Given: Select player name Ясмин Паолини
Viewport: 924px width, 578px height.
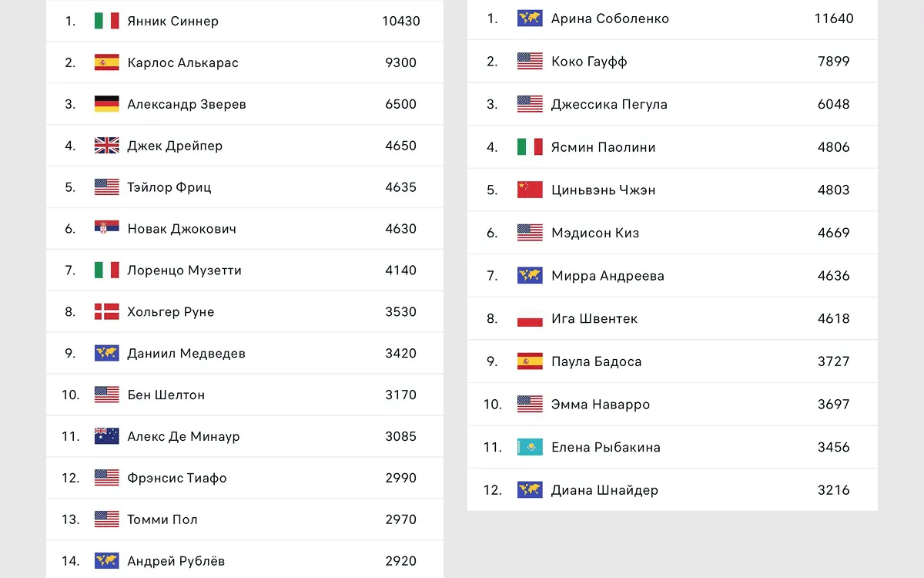Looking at the screenshot, I should 603,147.
